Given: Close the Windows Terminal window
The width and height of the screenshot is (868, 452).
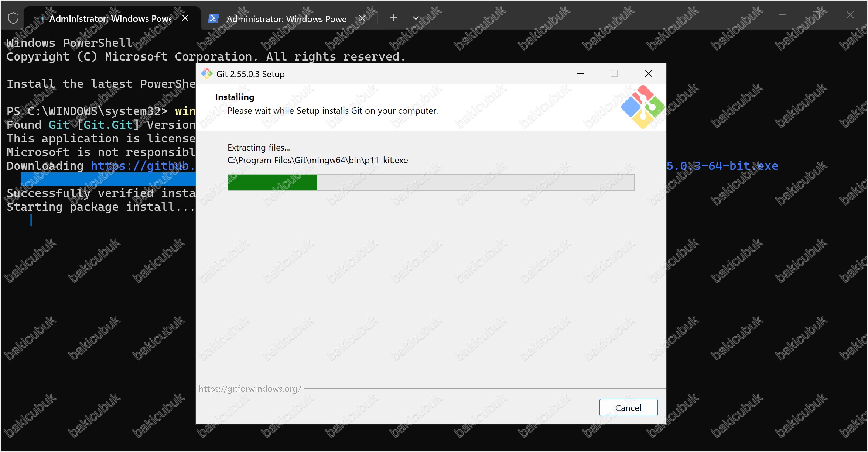Looking at the screenshot, I should [850, 15].
